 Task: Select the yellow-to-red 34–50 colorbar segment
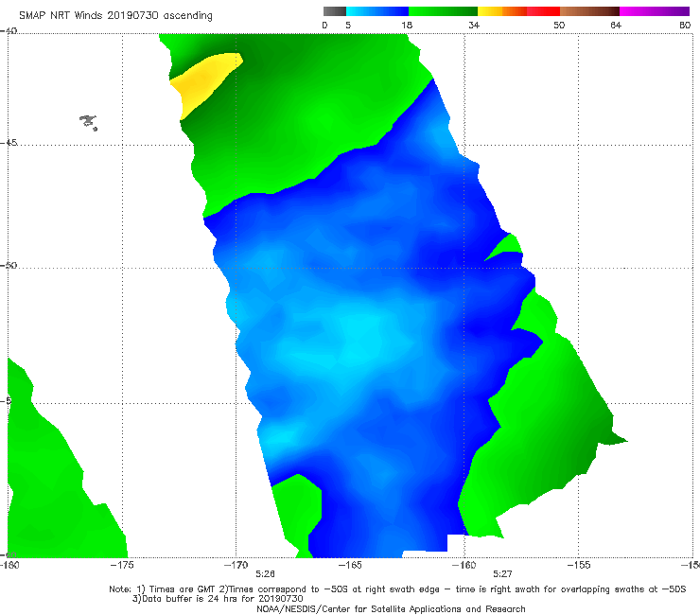click(518, 11)
